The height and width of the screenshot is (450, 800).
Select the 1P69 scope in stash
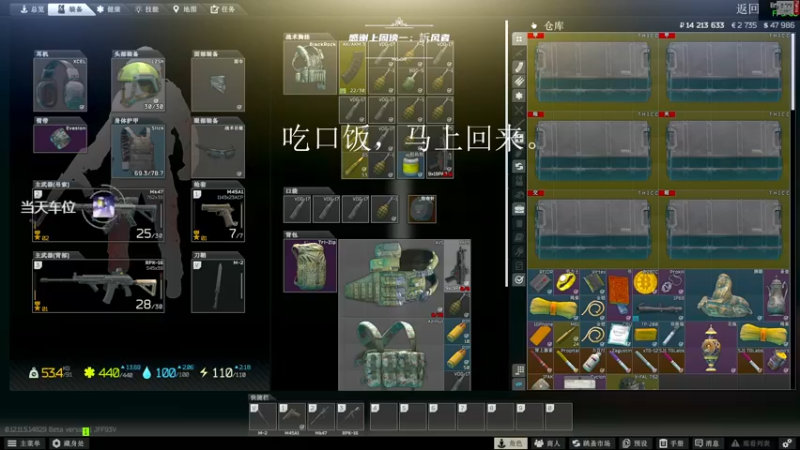click(x=658, y=309)
